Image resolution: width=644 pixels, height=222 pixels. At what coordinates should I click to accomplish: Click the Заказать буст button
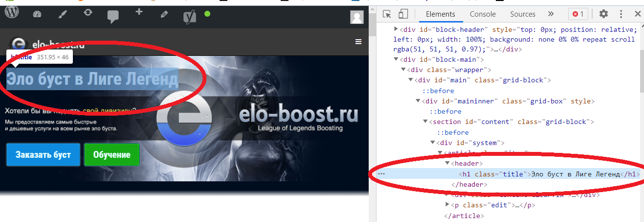click(43, 154)
